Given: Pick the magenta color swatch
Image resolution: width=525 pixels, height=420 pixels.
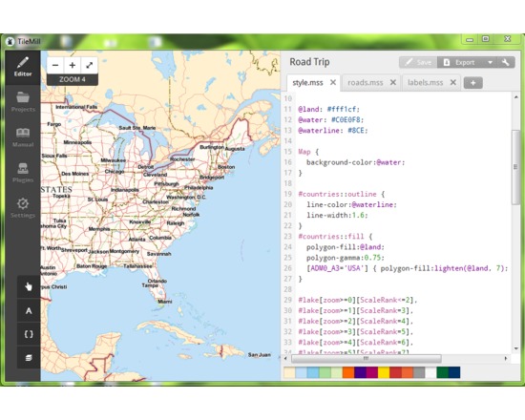Looking at the screenshot, I should [x=372, y=372].
